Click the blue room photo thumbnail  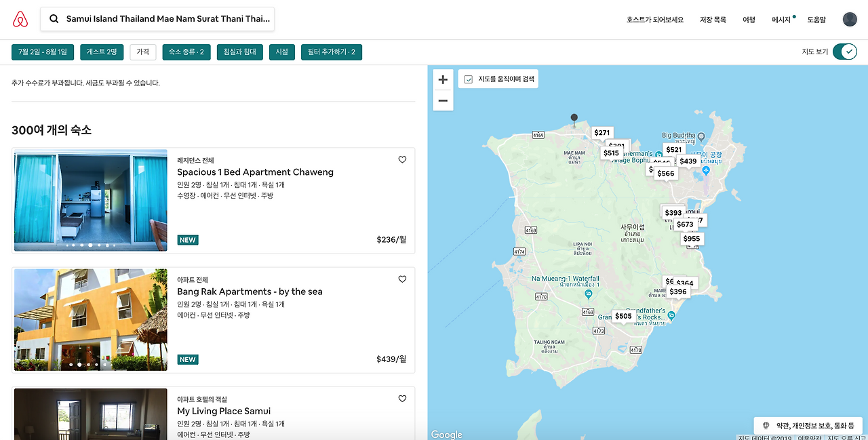[x=91, y=200]
